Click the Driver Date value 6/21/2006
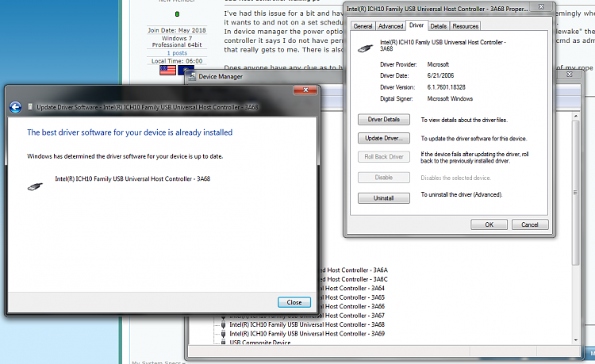595x364 pixels. pos(440,75)
